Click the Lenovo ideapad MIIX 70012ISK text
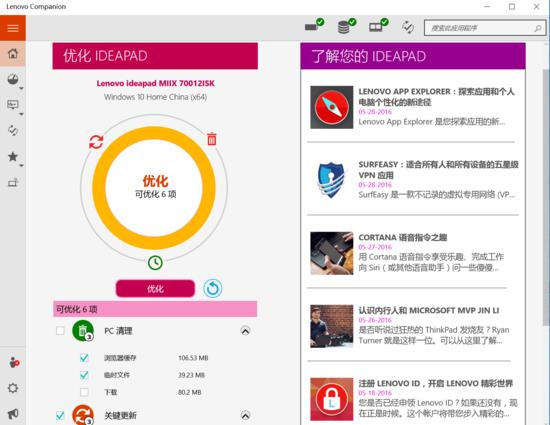 pyautogui.click(x=155, y=83)
